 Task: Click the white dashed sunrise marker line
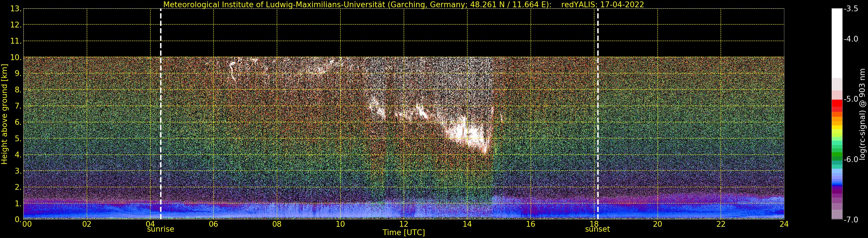click(161, 114)
